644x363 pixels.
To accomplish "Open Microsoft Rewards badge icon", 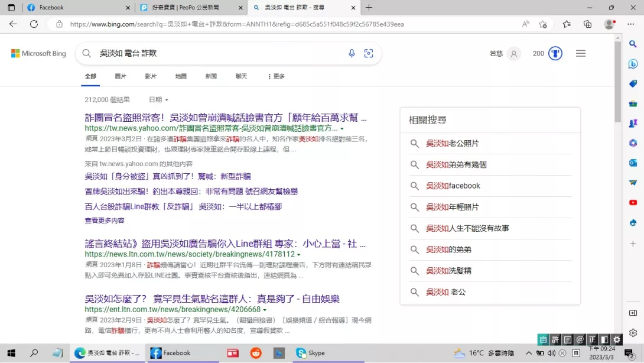I will pos(555,53).
